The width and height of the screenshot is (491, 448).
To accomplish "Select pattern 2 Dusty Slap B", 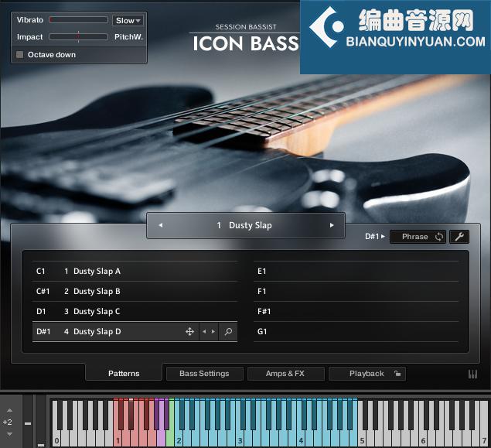I will pos(135,292).
